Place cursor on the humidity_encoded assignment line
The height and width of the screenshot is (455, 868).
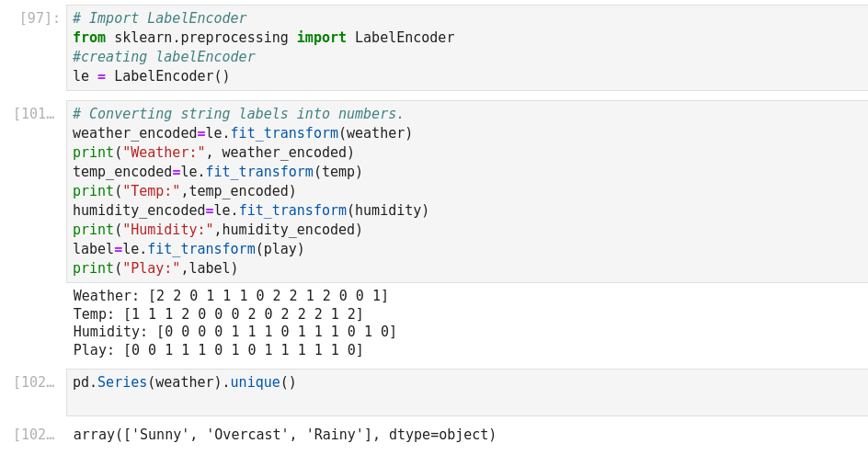click(x=250, y=210)
